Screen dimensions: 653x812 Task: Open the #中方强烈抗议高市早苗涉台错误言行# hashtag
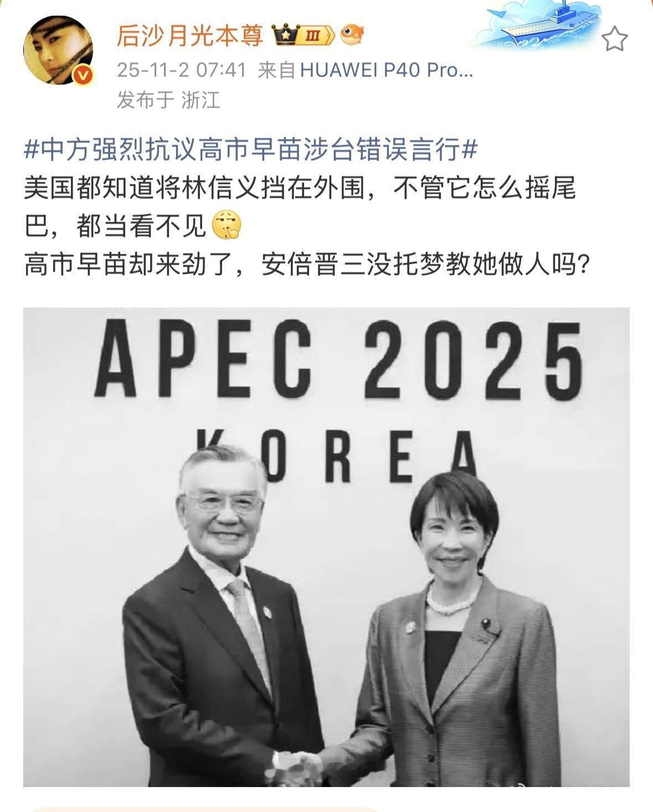pos(251,150)
